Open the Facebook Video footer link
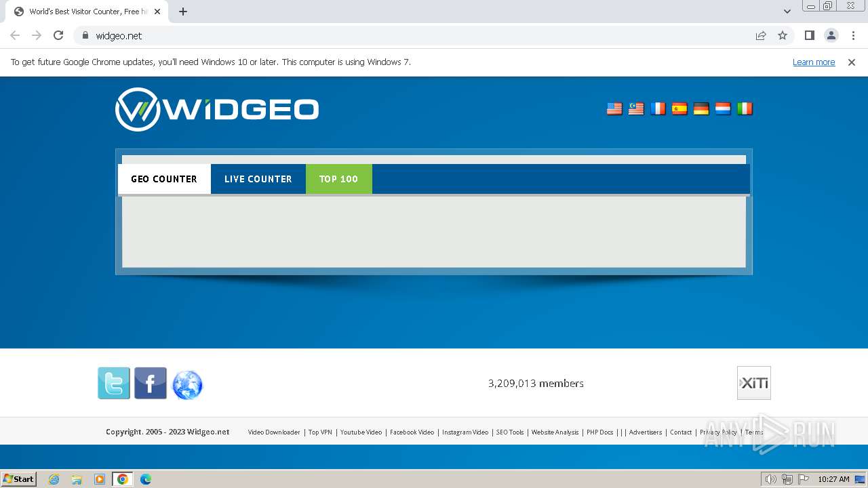Viewport: 868px width, 488px height. click(x=412, y=432)
